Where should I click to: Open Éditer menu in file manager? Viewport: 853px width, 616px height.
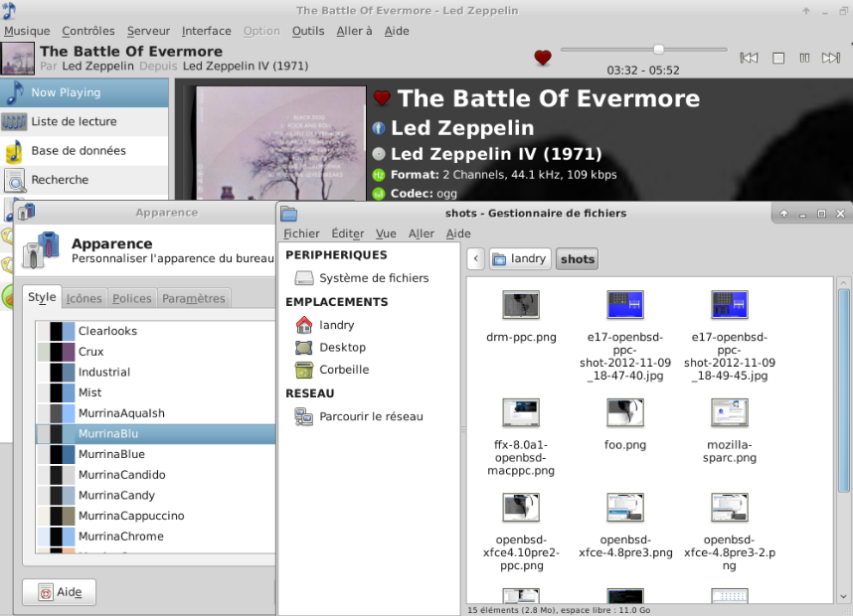[x=348, y=233]
